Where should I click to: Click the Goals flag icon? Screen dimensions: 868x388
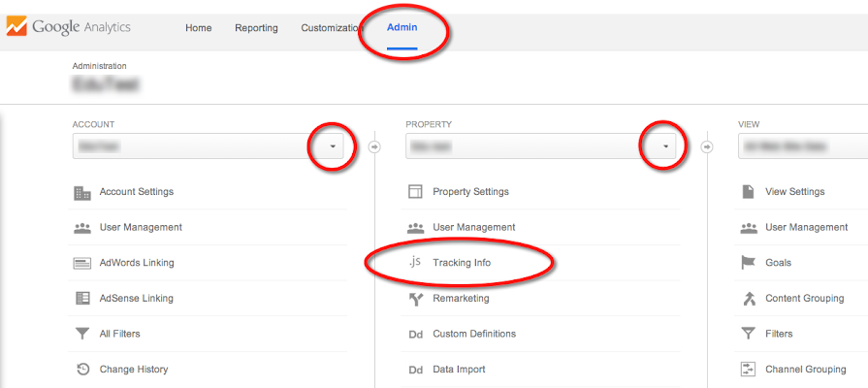(748, 263)
